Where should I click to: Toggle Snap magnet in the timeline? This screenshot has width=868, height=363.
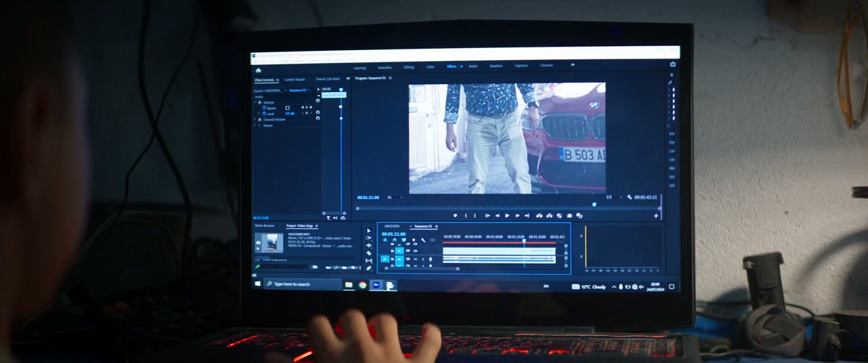pyautogui.click(x=394, y=240)
